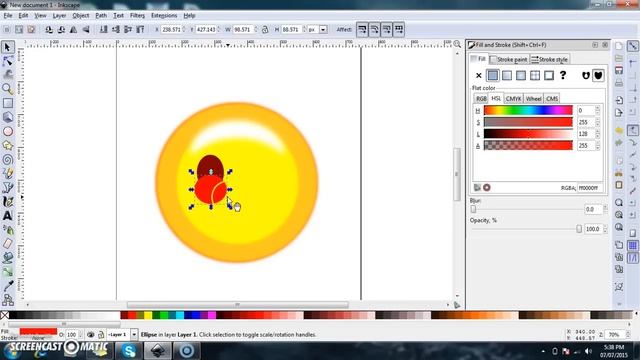Screen dimensions: 640x360
Task: Select Flat color fill option
Action: 493,76
